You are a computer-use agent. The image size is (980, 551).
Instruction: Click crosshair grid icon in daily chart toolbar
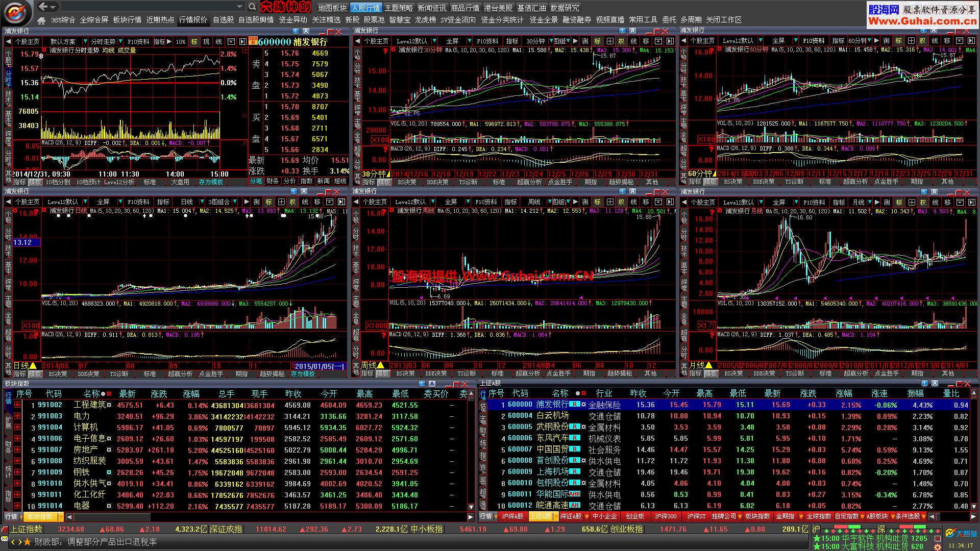click(x=281, y=202)
